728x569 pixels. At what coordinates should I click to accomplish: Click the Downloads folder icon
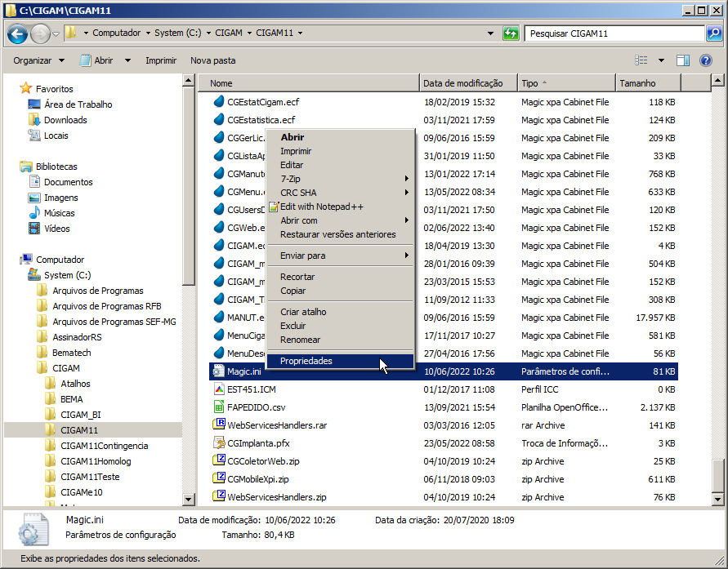pyautogui.click(x=34, y=120)
